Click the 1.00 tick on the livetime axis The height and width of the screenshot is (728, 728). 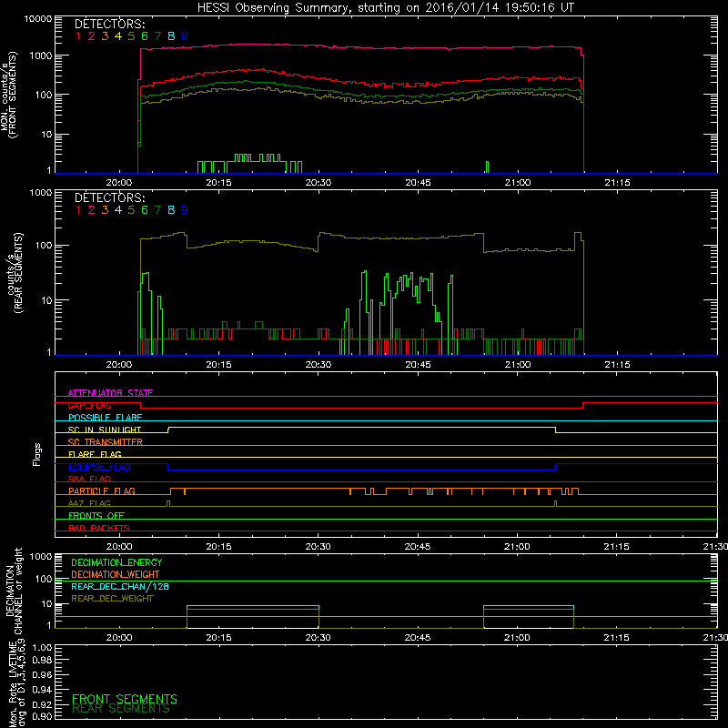[x=42, y=648]
